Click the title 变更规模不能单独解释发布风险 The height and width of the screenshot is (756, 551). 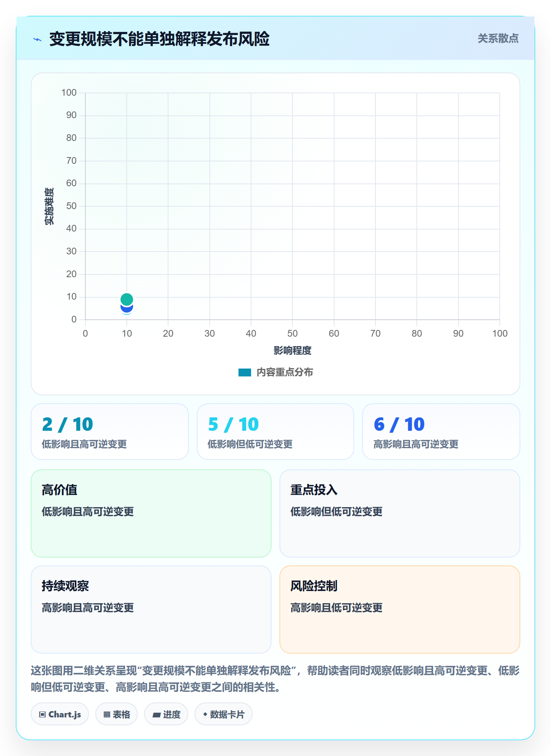tap(159, 39)
